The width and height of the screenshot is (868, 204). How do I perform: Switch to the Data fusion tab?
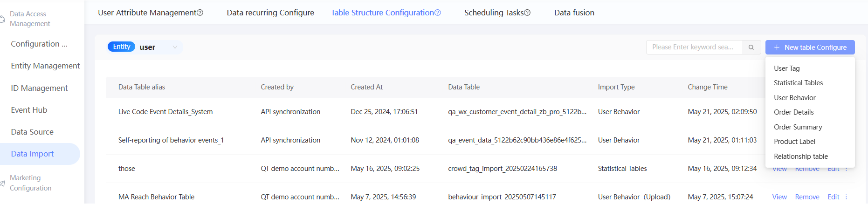(574, 13)
